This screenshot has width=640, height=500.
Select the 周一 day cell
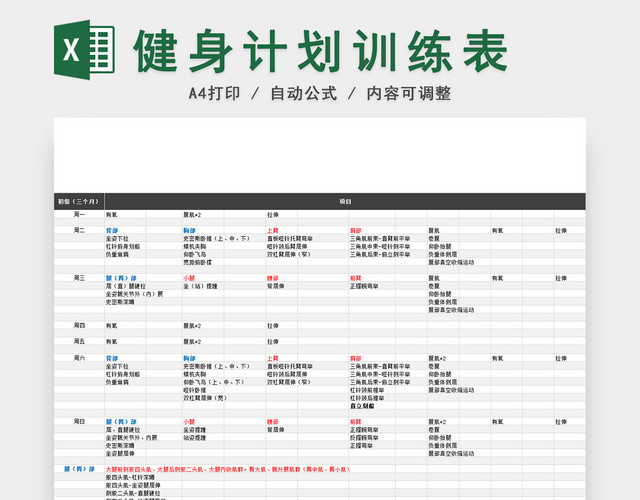(79, 214)
